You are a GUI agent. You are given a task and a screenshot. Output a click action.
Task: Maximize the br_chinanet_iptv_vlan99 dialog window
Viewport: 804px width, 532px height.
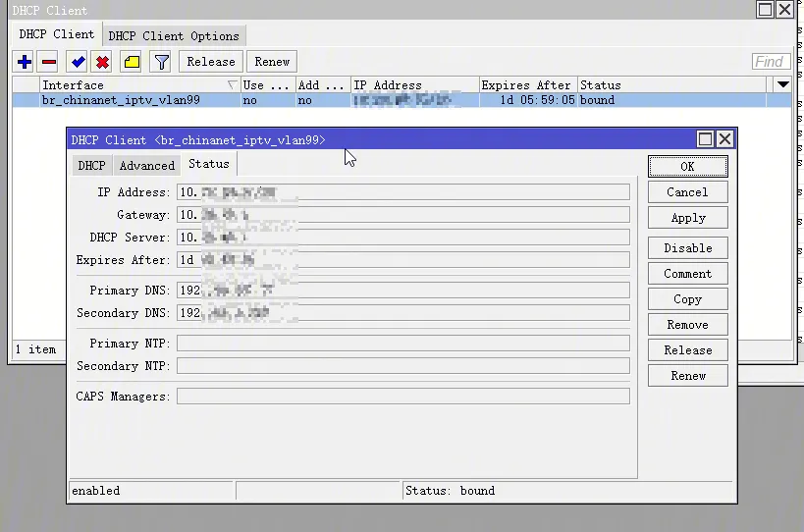705,139
